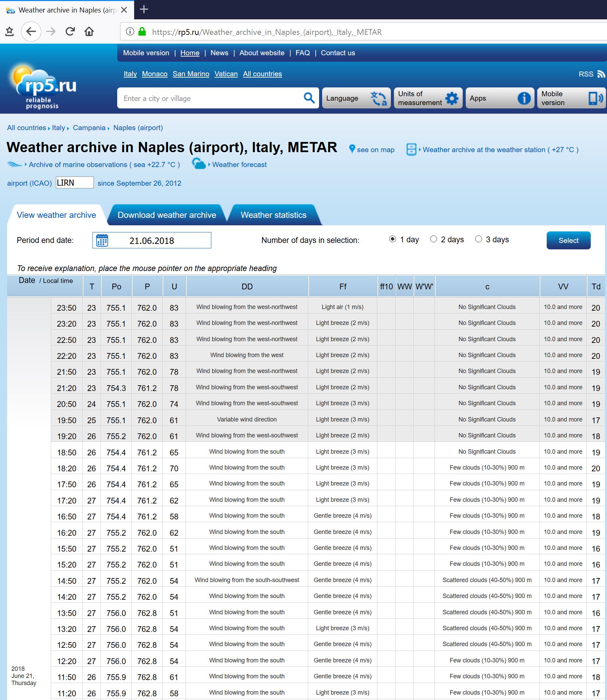Click the browser reload icon

pyautogui.click(x=70, y=32)
